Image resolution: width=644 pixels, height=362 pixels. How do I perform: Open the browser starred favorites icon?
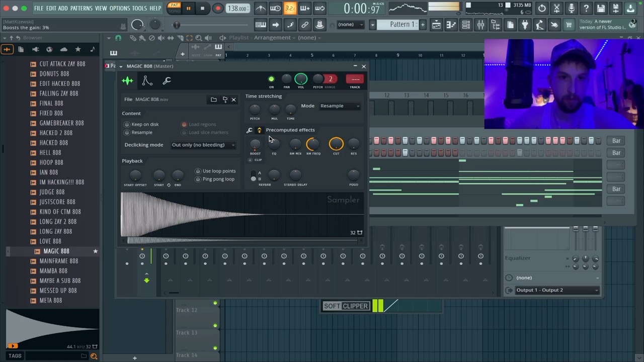pyautogui.click(x=77, y=49)
